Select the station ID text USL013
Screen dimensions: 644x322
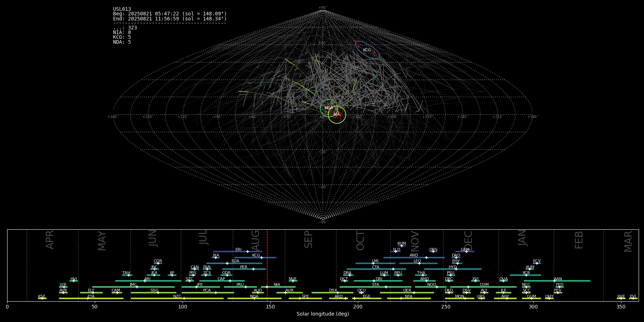tap(122, 9)
